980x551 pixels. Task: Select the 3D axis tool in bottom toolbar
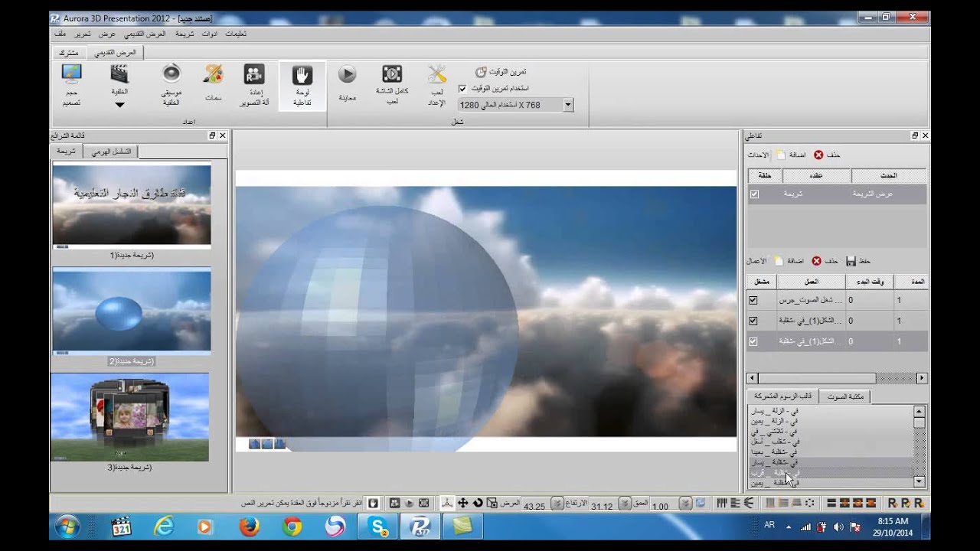[447, 503]
